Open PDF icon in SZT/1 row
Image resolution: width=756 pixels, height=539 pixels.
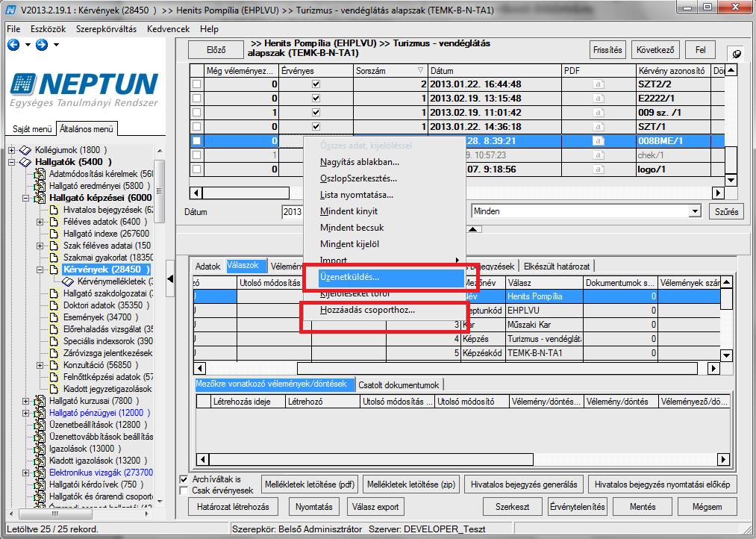point(599,127)
